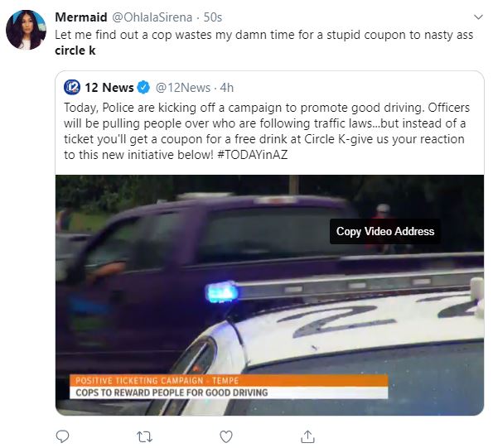Screen dimensions: 493x448
Task: Click the quoted tweet text body
Action: pyautogui.click(x=267, y=131)
